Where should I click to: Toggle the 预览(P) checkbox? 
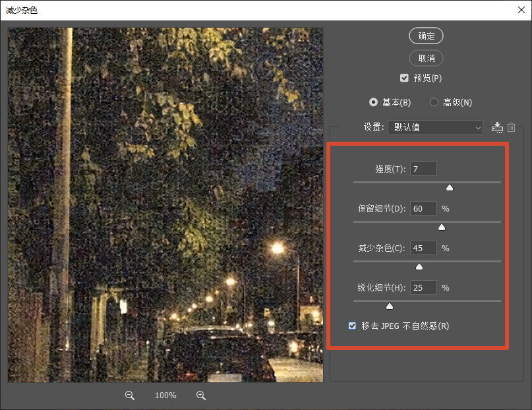404,78
